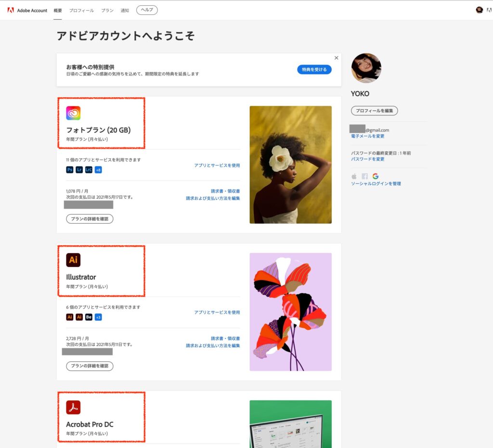Click the Google social login icon

coord(376,176)
